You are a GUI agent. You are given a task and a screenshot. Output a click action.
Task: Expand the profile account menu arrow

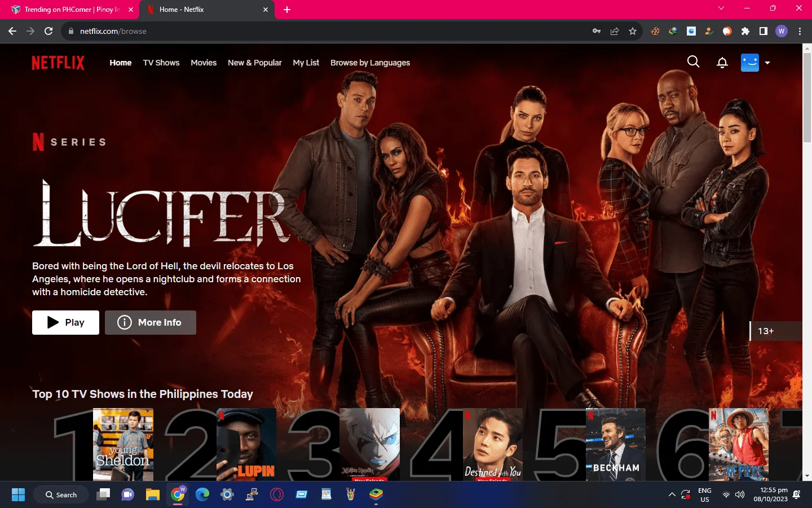pyautogui.click(x=767, y=63)
